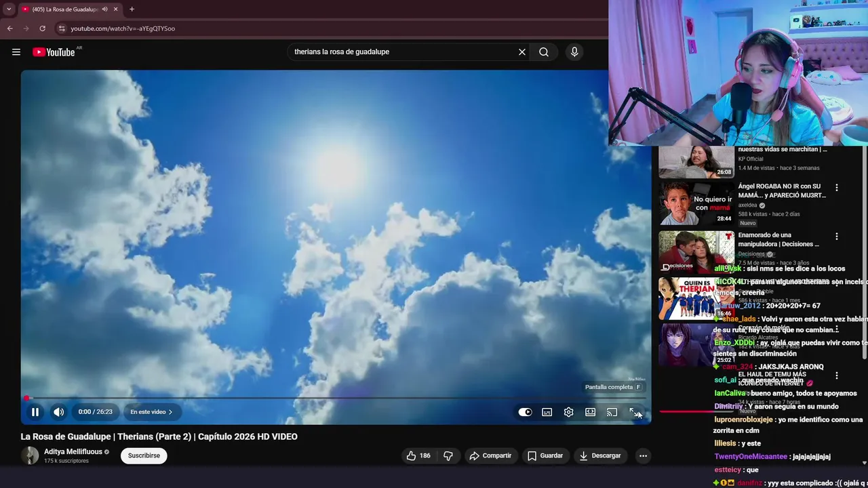868x488 pixels.
Task: Switch to theater mode
Action: pyautogui.click(x=591, y=412)
